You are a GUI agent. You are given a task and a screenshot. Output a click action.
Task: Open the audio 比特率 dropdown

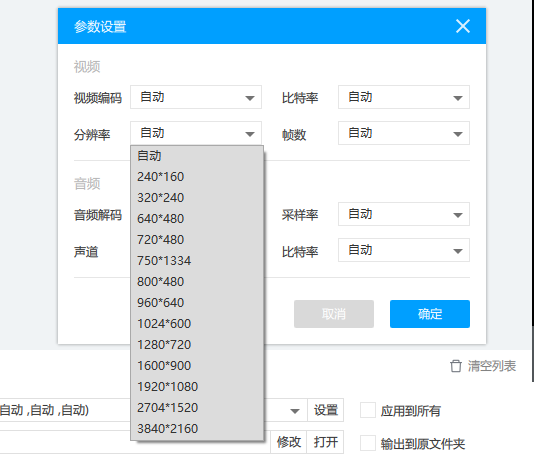(404, 250)
